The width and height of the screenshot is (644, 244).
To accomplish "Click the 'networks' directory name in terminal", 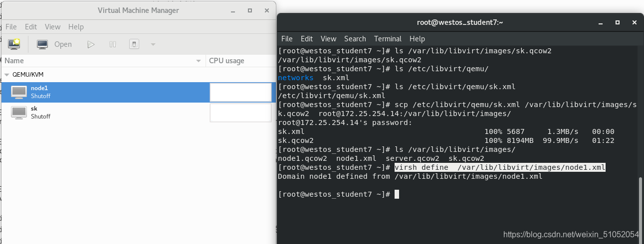I will tap(296, 78).
